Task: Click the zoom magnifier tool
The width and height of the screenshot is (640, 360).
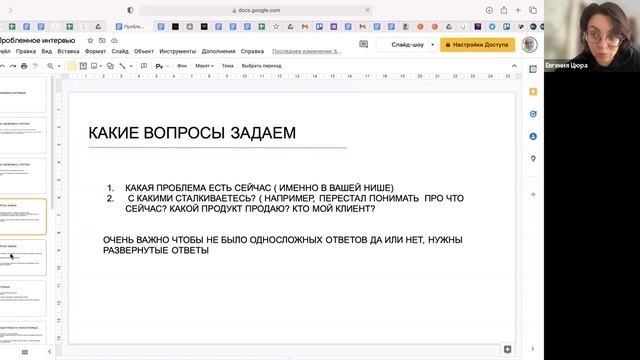Action: (x=50, y=66)
